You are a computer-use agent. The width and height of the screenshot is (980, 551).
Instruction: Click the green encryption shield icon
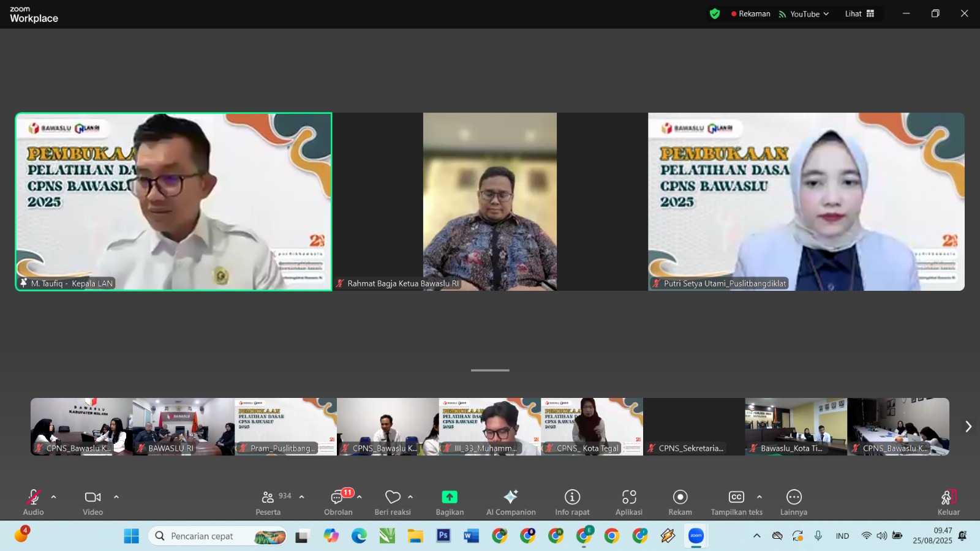click(x=715, y=13)
